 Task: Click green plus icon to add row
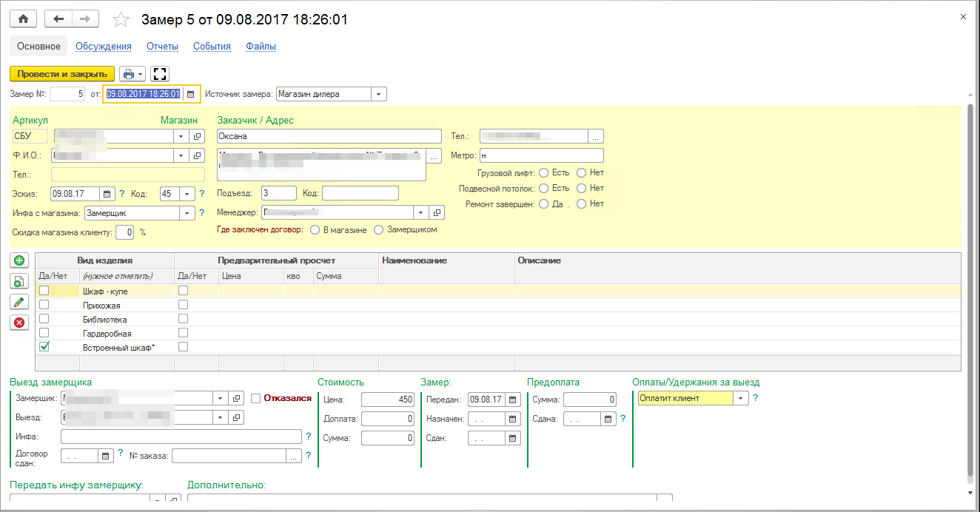click(19, 260)
